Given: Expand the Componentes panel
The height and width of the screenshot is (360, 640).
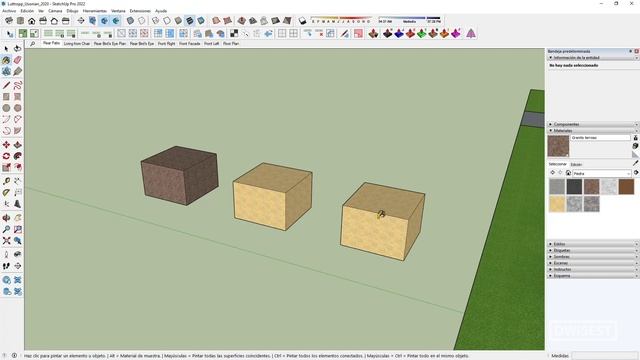Looking at the screenshot, I should [x=593, y=124].
